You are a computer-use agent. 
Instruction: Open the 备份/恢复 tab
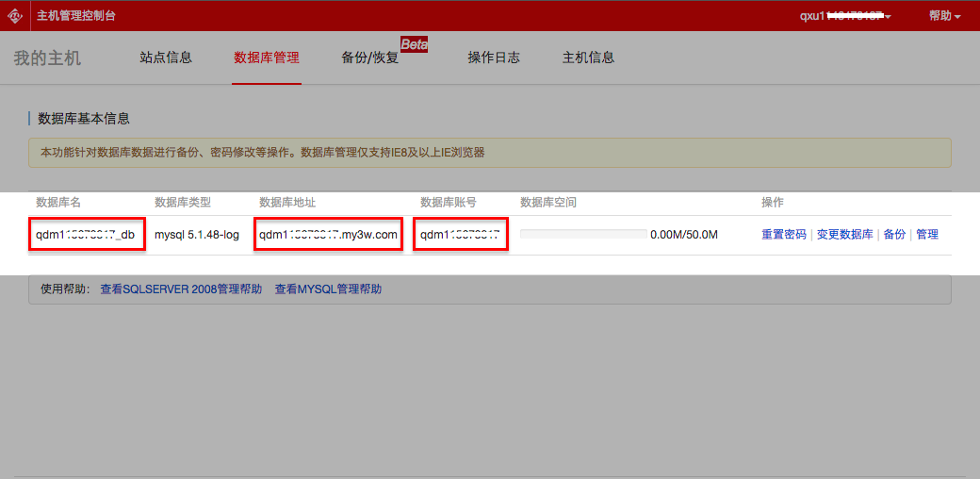[x=370, y=58]
